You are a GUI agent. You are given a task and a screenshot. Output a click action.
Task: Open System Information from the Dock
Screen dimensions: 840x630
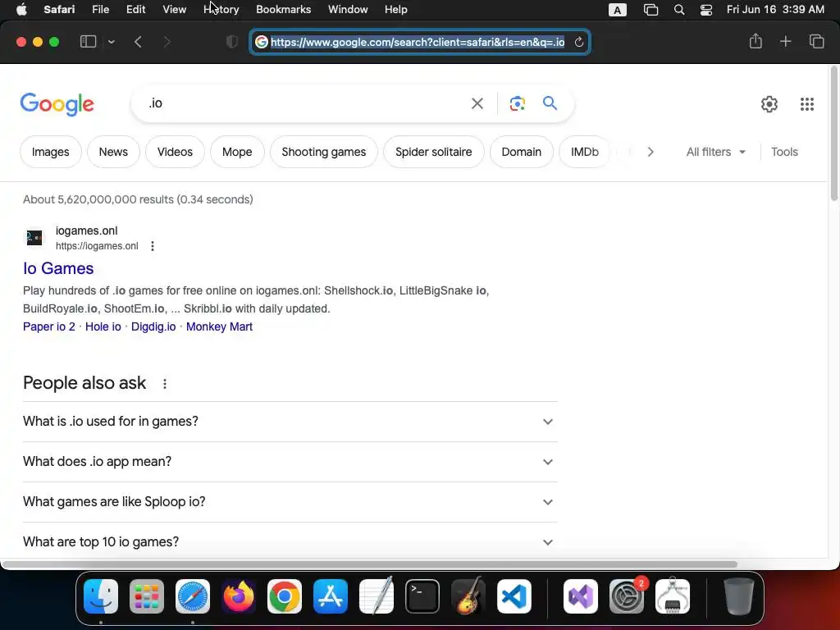pos(673,596)
